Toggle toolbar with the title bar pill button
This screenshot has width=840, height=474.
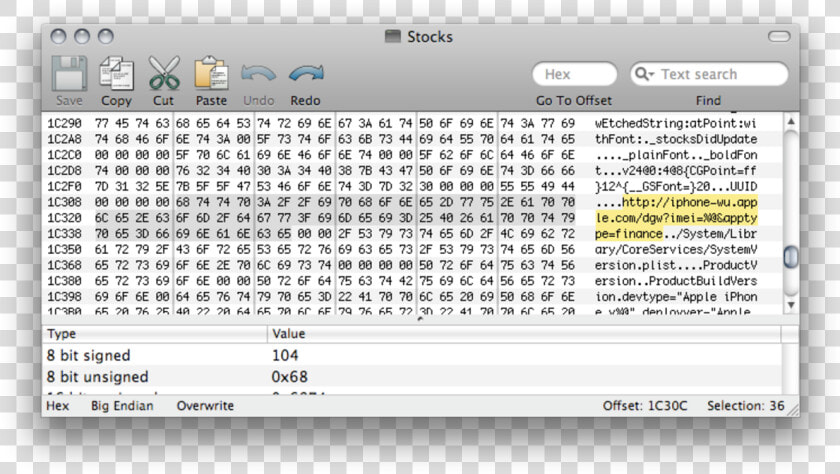779,36
